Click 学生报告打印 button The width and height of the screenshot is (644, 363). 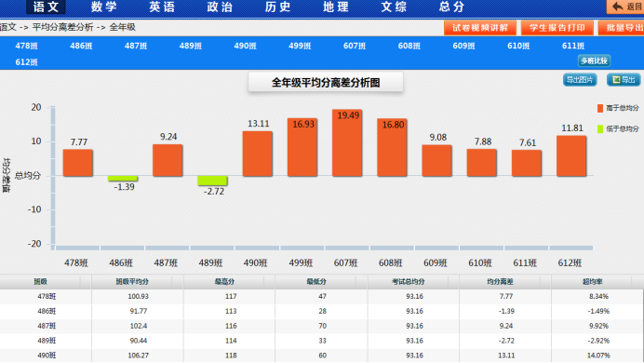pyautogui.click(x=557, y=28)
